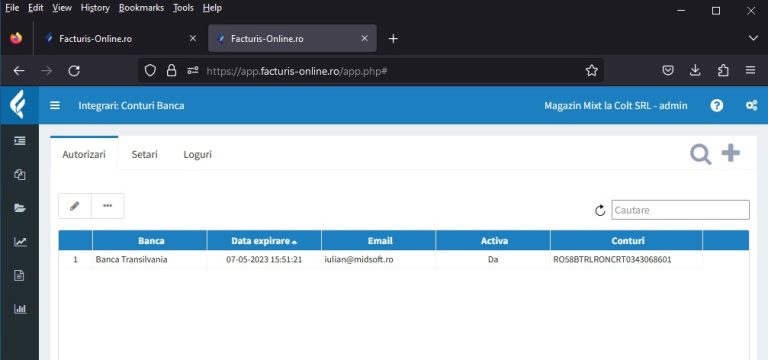The image size is (768, 360).
Task: Click the Integrari: Conturi Banca title
Action: 131,106
